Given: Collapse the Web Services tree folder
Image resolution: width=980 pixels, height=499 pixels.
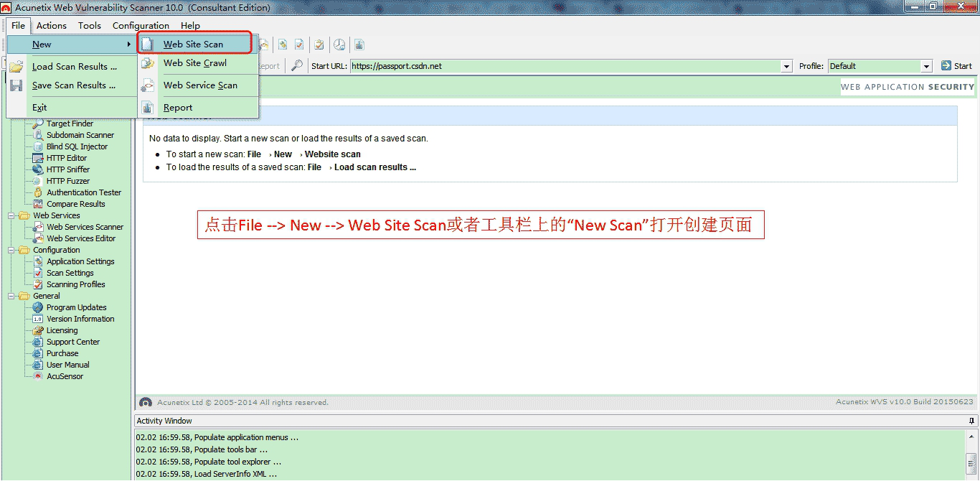Looking at the screenshot, I should coord(11,215).
